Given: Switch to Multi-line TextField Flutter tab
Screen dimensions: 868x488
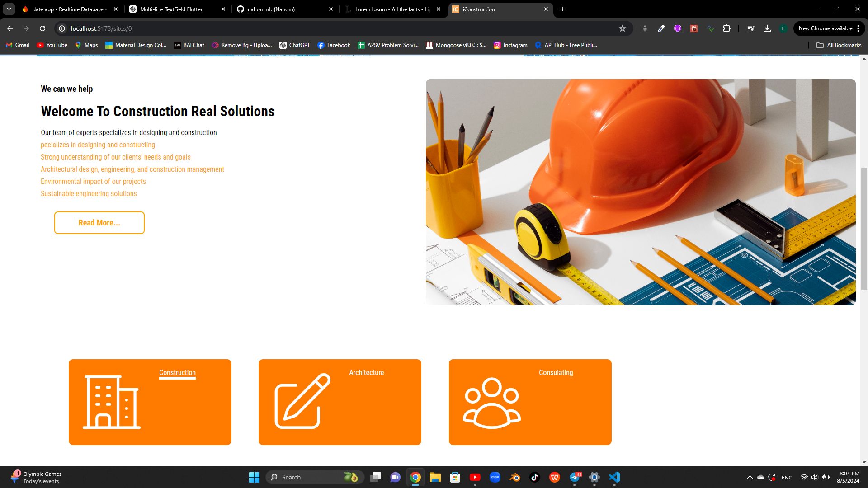Looking at the screenshot, I should click(x=171, y=9).
